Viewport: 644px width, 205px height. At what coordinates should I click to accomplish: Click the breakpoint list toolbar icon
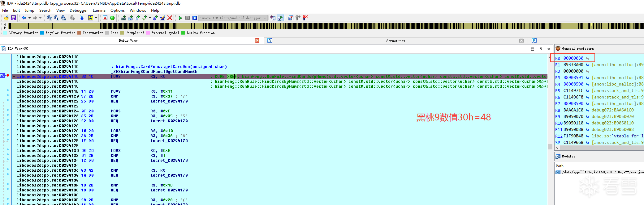click(x=291, y=18)
